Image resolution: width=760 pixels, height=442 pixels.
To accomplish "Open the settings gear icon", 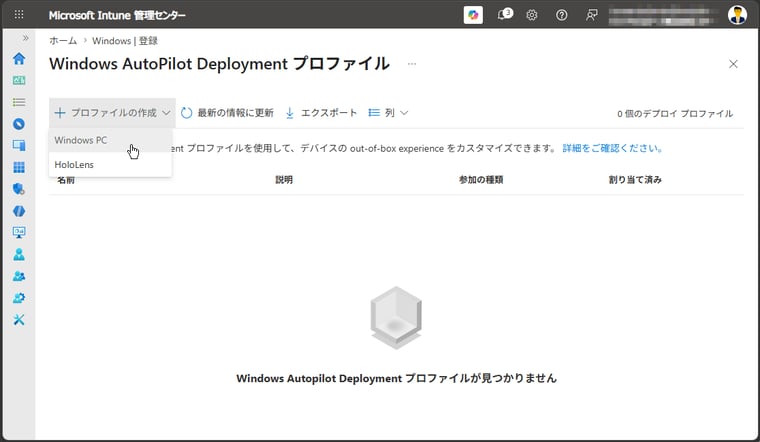I will (x=532, y=15).
